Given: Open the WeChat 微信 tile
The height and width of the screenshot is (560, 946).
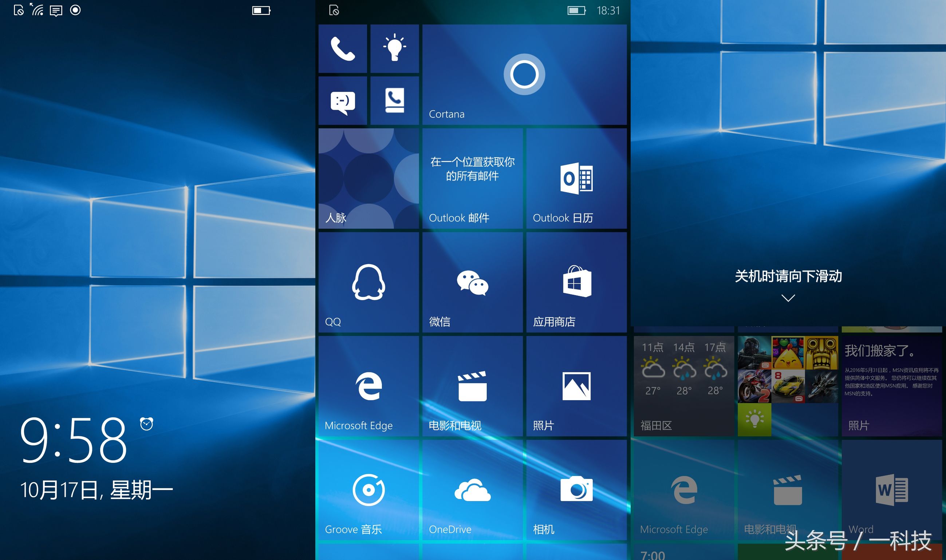Looking at the screenshot, I should click(472, 282).
